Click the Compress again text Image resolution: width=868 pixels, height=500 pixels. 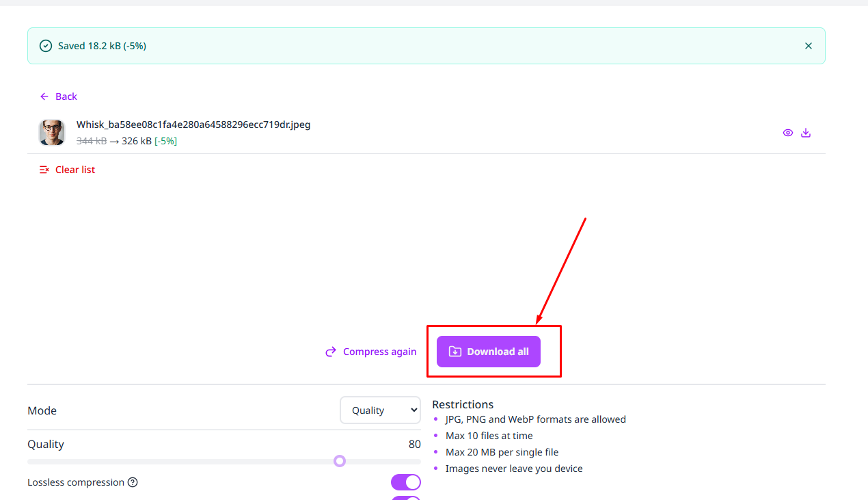pos(379,352)
